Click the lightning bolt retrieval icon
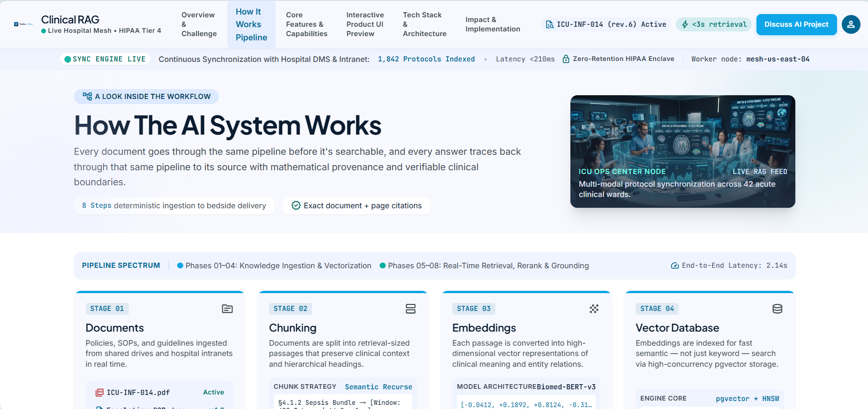This screenshot has height=409, width=868. [x=685, y=24]
